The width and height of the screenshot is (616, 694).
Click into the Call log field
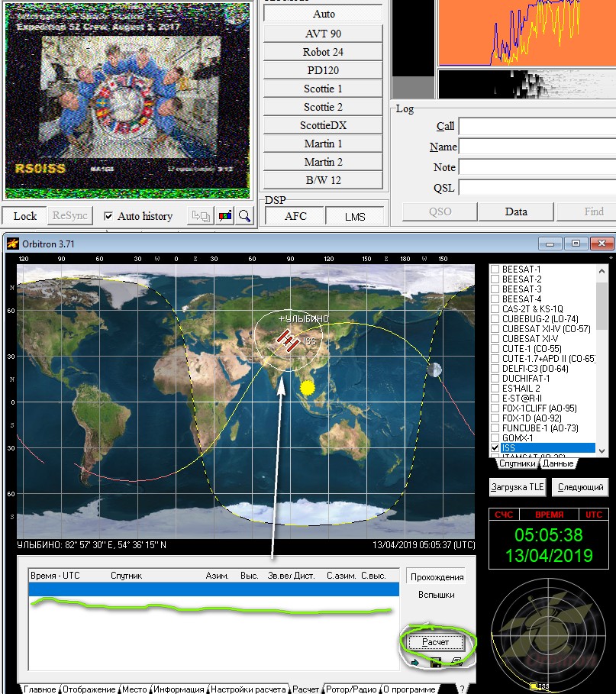pos(534,126)
